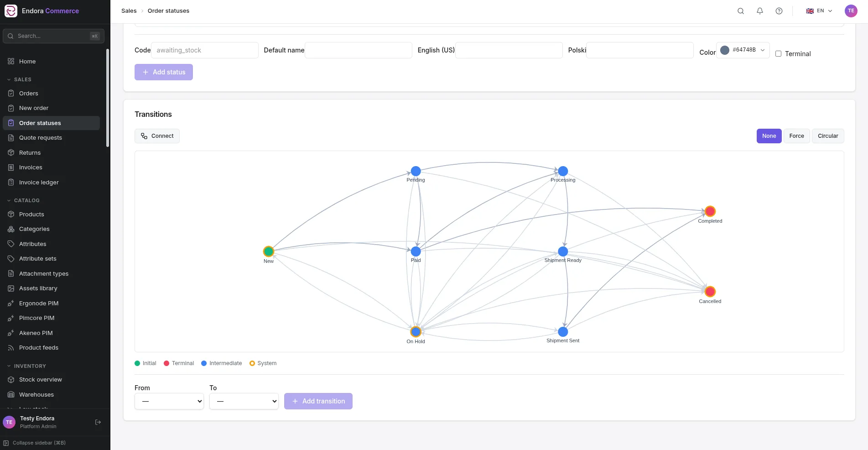
Task: Click the Code input field
Action: click(x=205, y=50)
